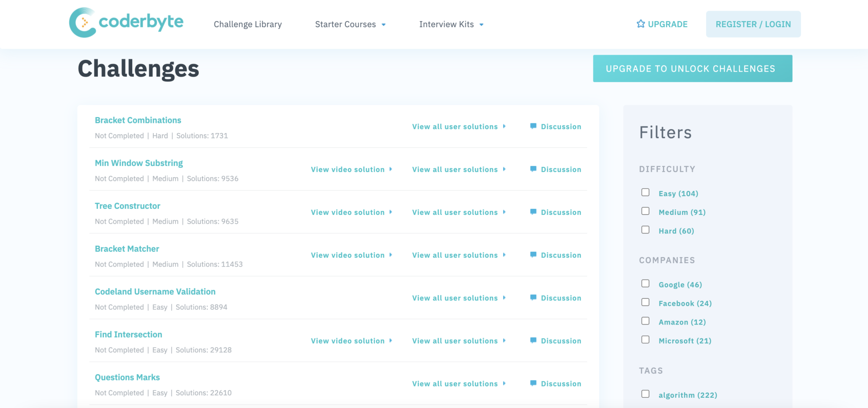Enable the Google companies filter
This screenshot has height=408, width=868.
tap(645, 283)
